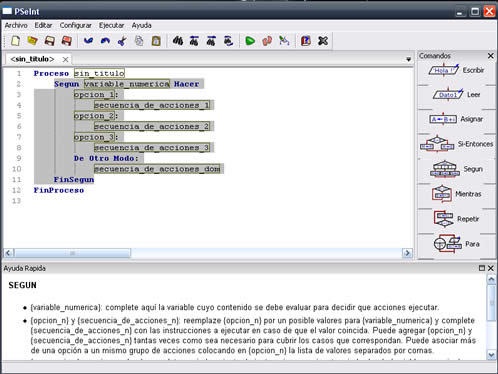The width and height of the screenshot is (498, 374).
Task: Click the exit X toolbar icon
Action: pos(323,41)
